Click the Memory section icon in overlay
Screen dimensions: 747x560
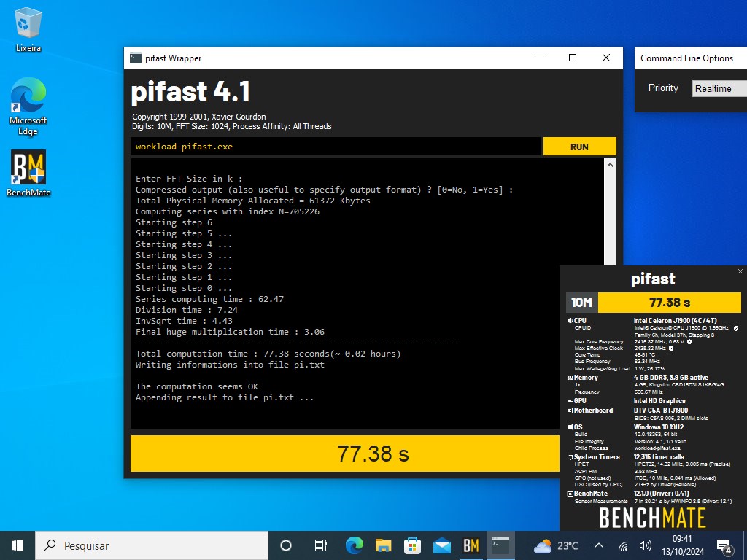point(570,378)
